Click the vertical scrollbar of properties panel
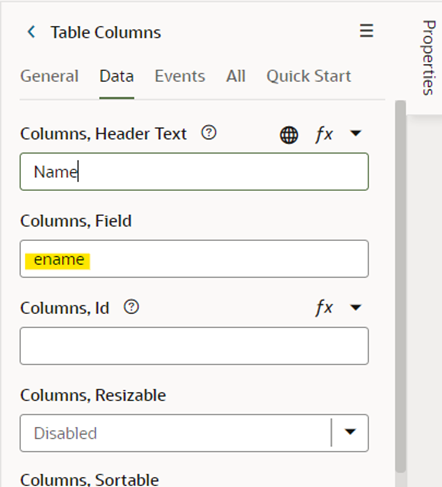The height and width of the screenshot is (487, 442). [x=400, y=286]
